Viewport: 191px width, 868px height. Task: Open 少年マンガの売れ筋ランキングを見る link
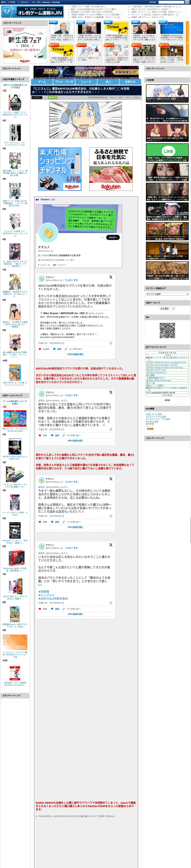(x=15, y=86)
